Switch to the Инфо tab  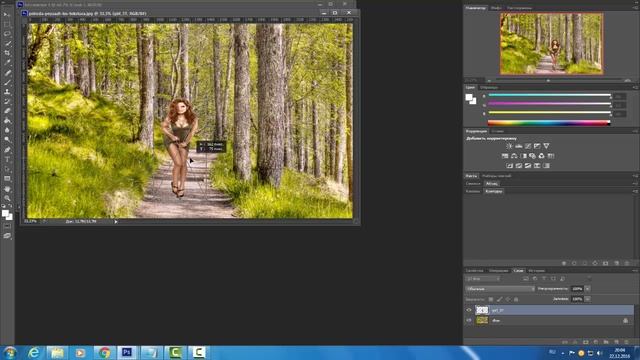[x=496, y=8]
